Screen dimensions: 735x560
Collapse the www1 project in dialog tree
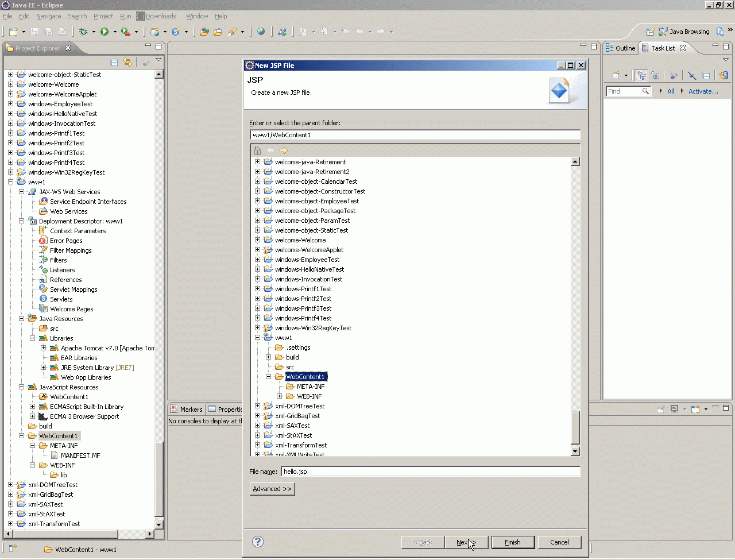(x=258, y=338)
